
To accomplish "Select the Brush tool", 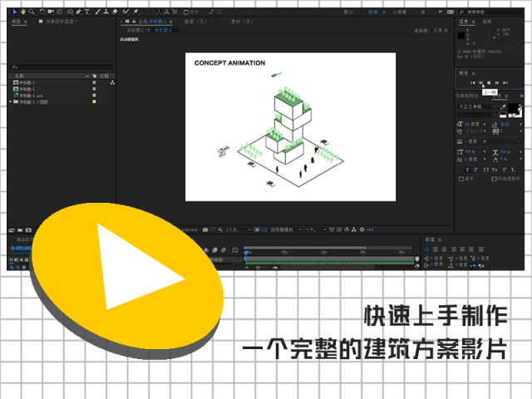I will [x=98, y=12].
